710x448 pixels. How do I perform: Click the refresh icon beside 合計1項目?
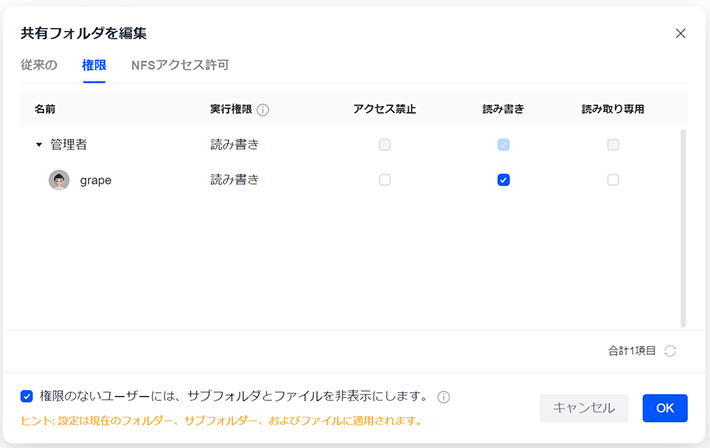[670, 351]
